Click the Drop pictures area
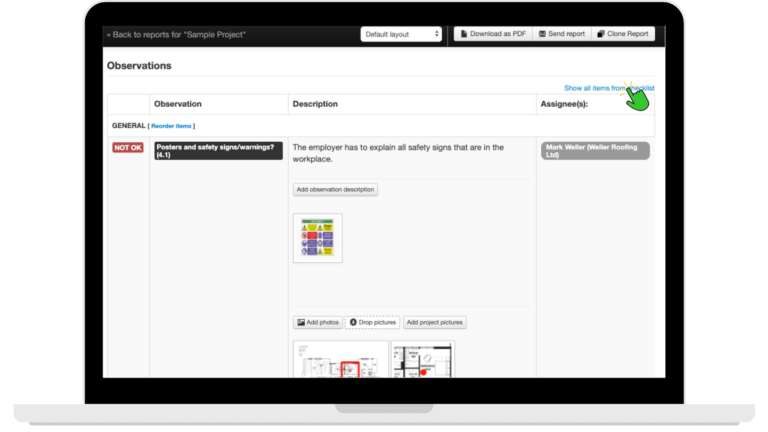The height and width of the screenshot is (432, 768). pyautogui.click(x=373, y=322)
